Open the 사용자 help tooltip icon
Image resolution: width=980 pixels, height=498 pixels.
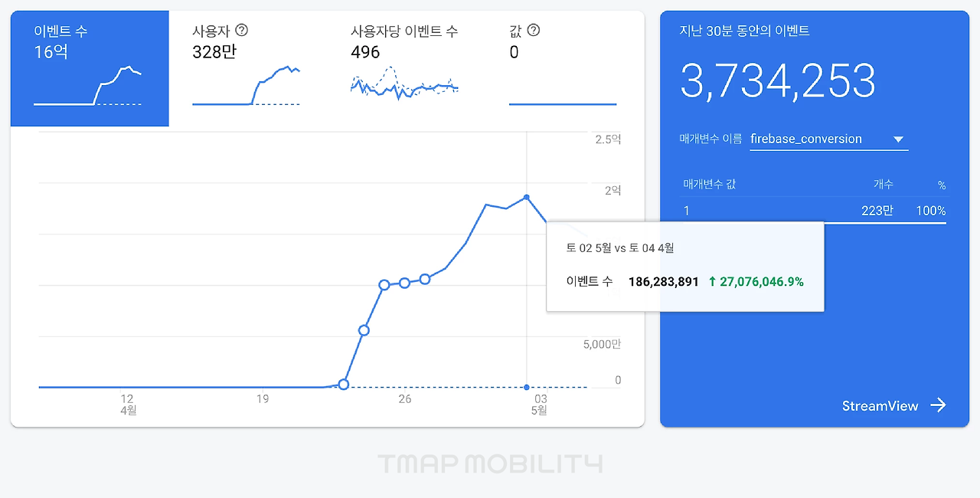point(242,29)
